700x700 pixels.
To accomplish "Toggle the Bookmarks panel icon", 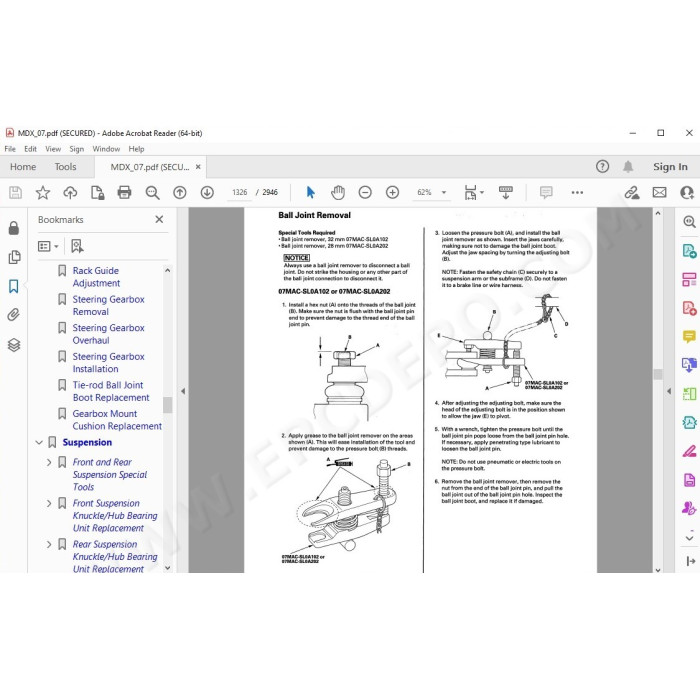I will [14, 286].
